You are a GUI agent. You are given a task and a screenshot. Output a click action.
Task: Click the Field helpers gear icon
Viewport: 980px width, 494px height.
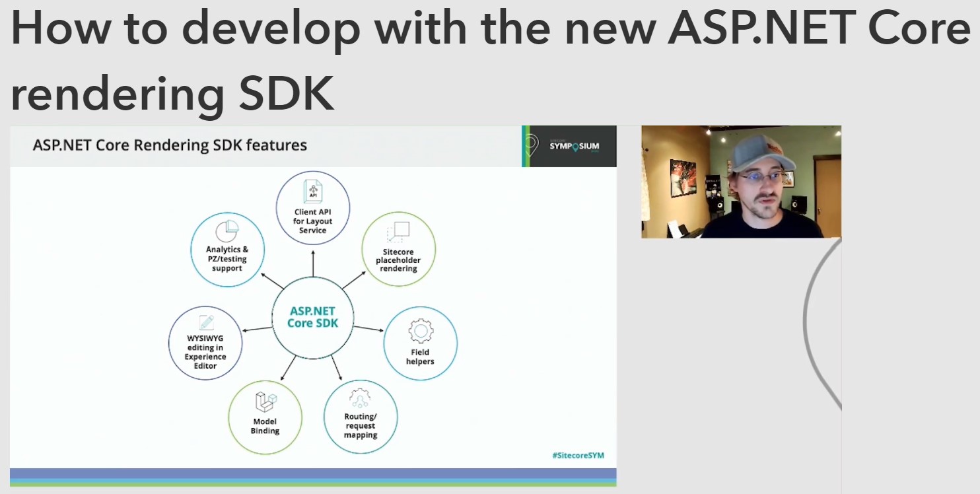pyautogui.click(x=420, y=332)
